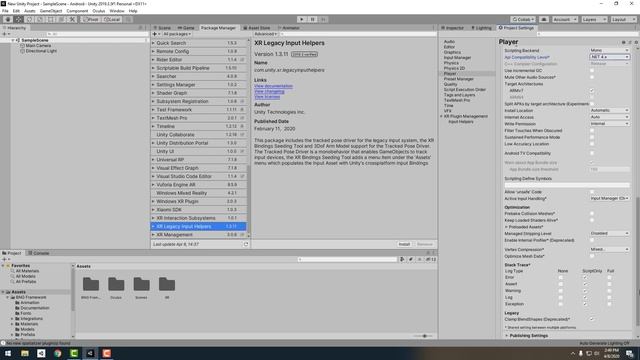Viewport: 640px width, 360px height.
Task: Click the View licenses link
Action: pos(267,97)
